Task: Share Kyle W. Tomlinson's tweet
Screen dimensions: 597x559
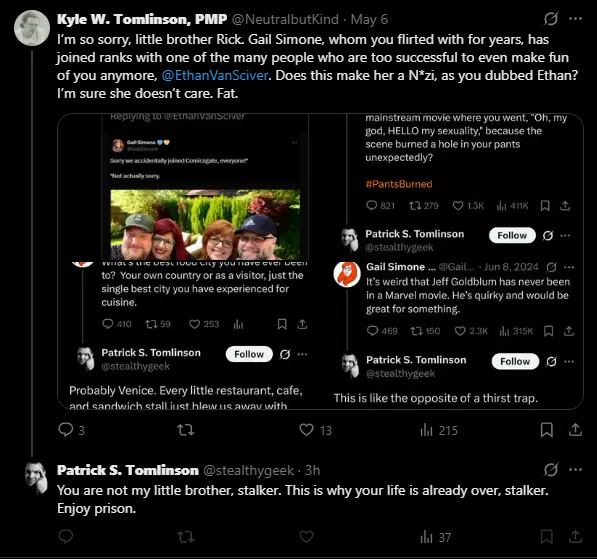Action: [575, 430]
